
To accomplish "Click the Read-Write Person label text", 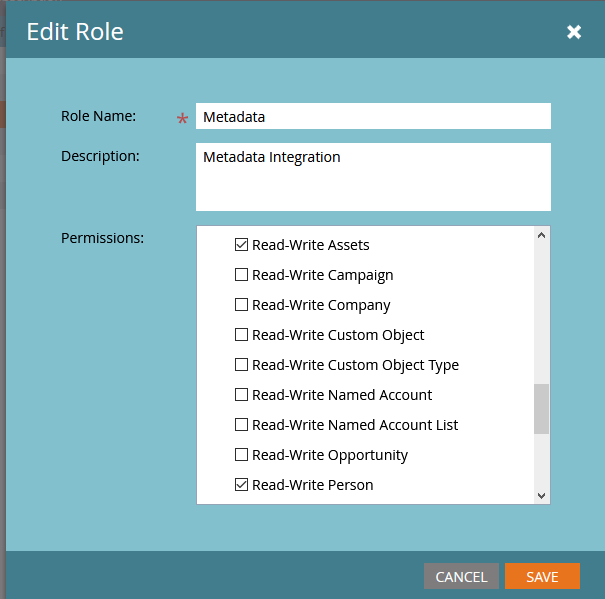I will click(x=312, y=485).
